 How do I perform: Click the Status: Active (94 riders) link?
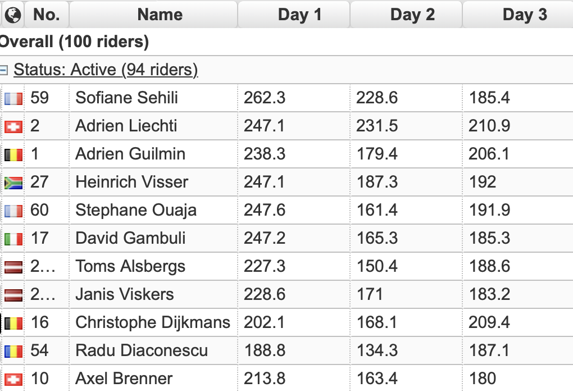point(106,70)
